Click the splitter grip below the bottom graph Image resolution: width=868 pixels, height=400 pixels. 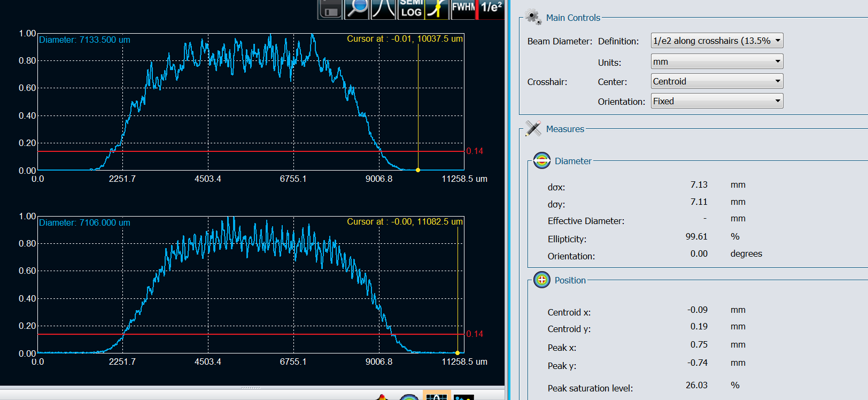[x=251, y=388]
